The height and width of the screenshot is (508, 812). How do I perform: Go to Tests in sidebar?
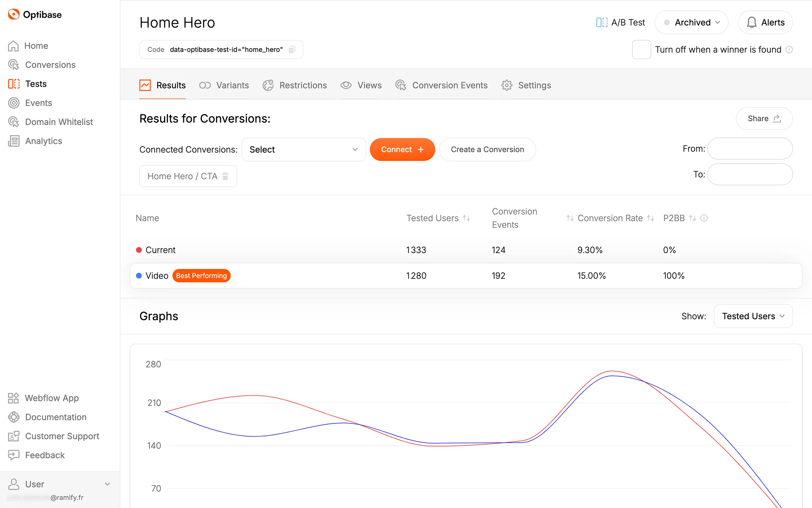pyautogui.click(x=27, y=84)
